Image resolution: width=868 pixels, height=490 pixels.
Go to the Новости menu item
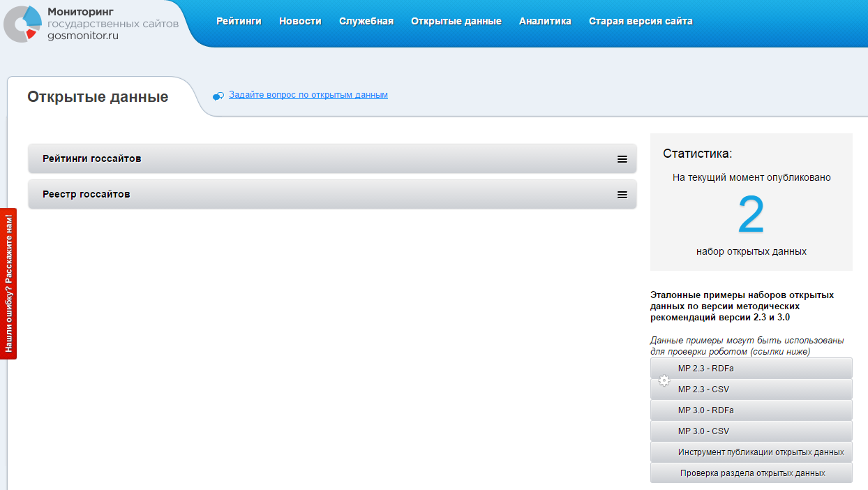click(x=300, y=21)
